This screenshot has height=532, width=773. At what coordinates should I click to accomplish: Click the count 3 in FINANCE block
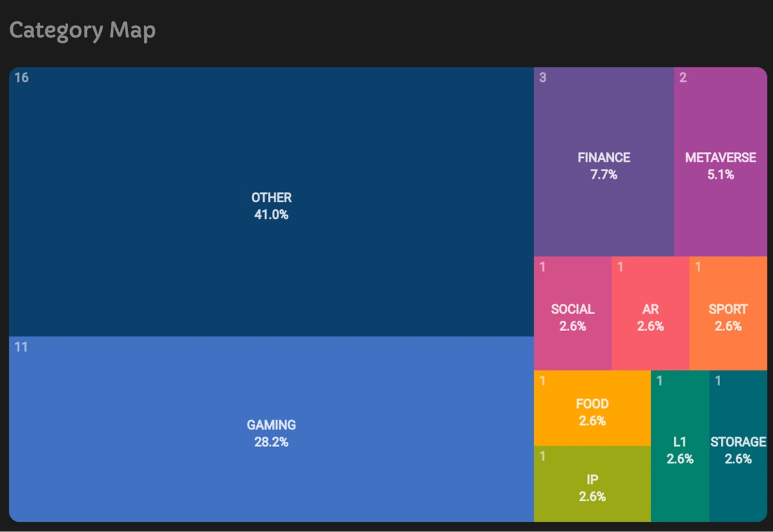coord(542,78)
